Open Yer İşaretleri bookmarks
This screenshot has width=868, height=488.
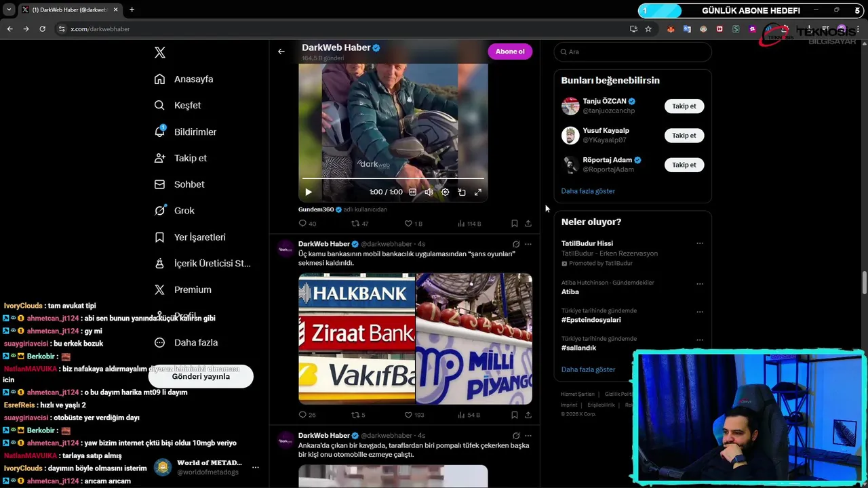[190, 237]
